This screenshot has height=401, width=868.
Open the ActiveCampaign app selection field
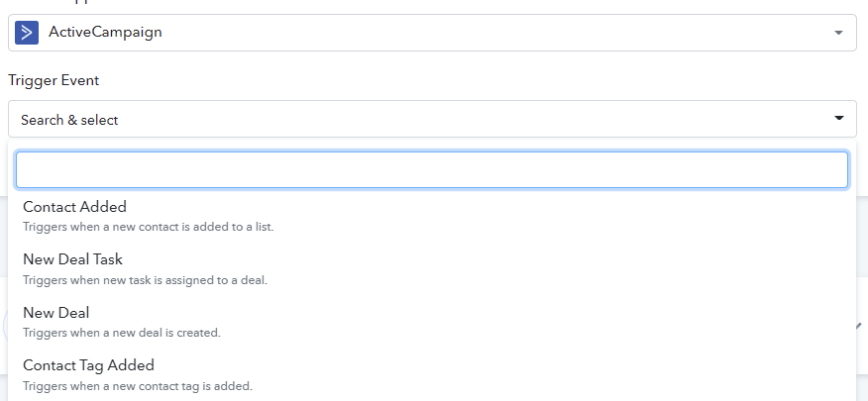coord(432,33)
